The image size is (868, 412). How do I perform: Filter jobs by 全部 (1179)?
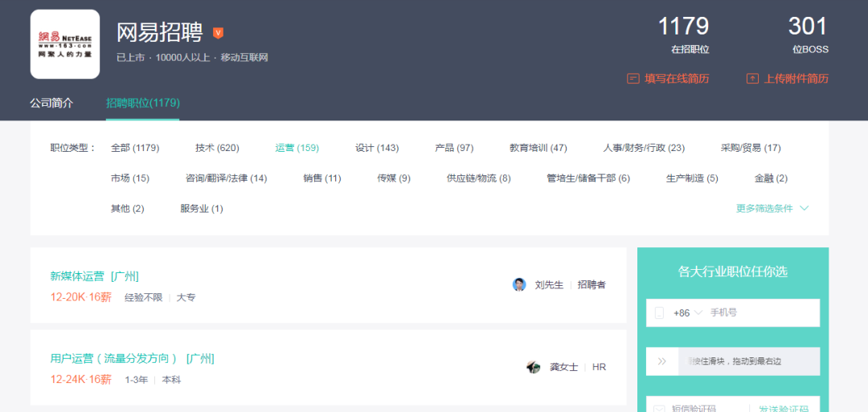click(135, 148)
